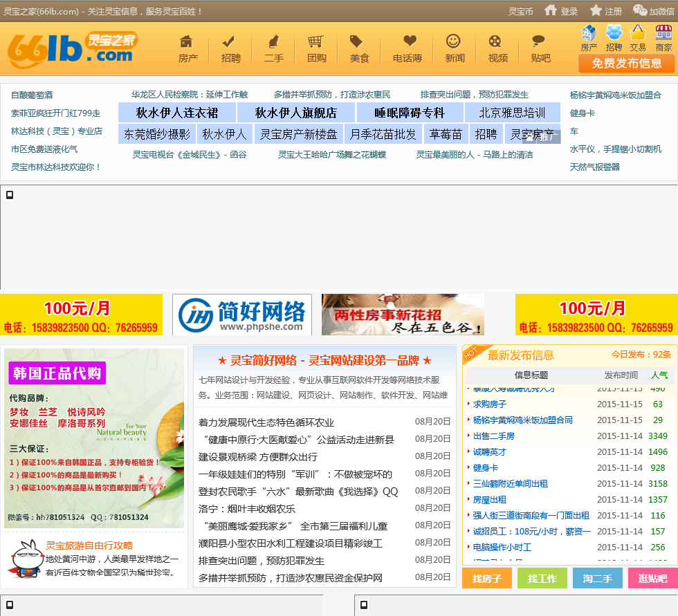This screenshot has height=616, width=678.
Task: Open 索菲亚疯狂开门红799走 link
Action: pos(55,113)
